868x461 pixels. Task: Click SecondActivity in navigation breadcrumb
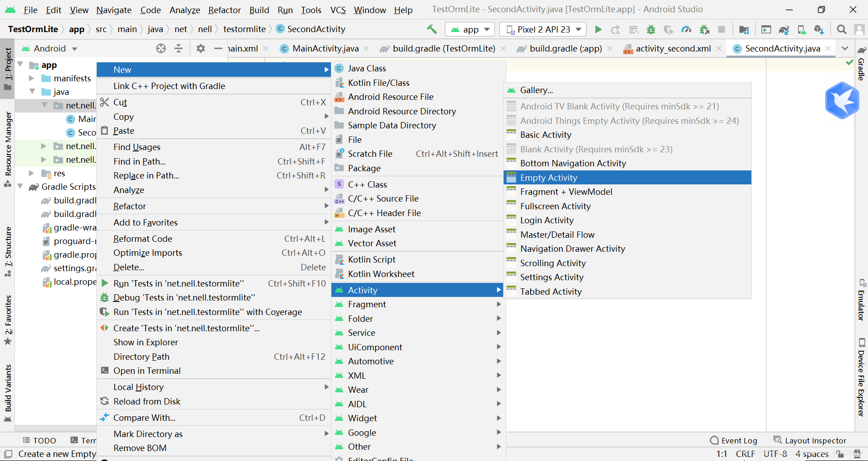[x=311, y=29]
